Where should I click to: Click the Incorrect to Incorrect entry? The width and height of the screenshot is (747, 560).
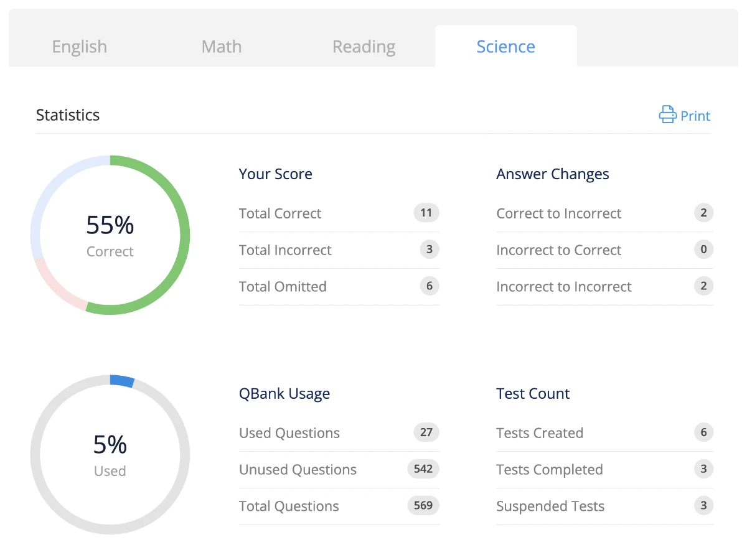point(604,287)
